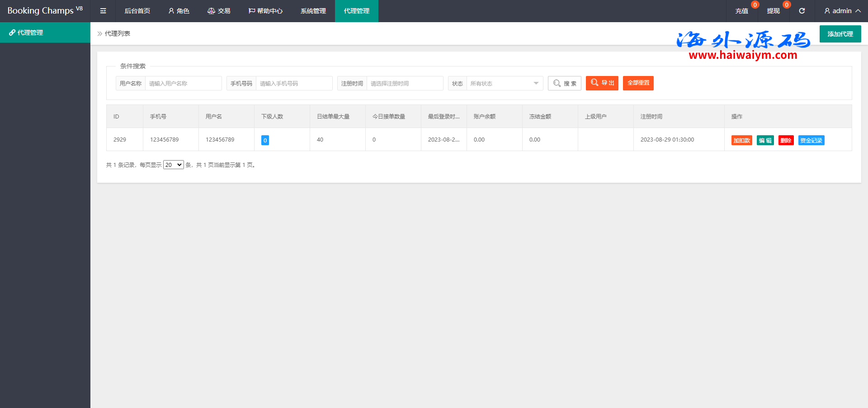Open the 交易 menu
Image resolution: width=868 pixels, height=408 pixels.
click(x=219, y=11)
